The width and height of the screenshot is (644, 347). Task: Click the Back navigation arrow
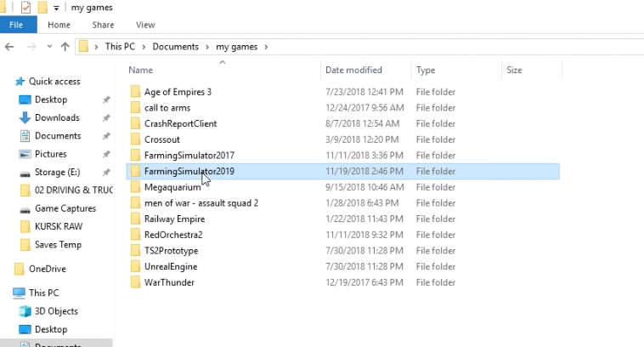pyautogui.click(x=9, y=47)
